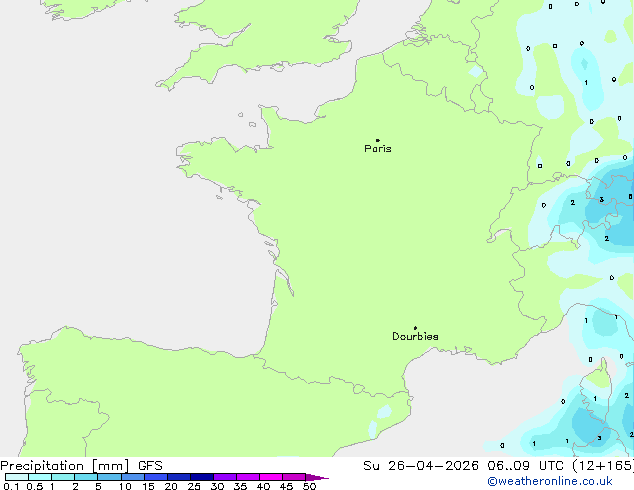634x490 pixels.
Task: Pick the 15–20 mm legend color swatch
Action: [155, 477]
